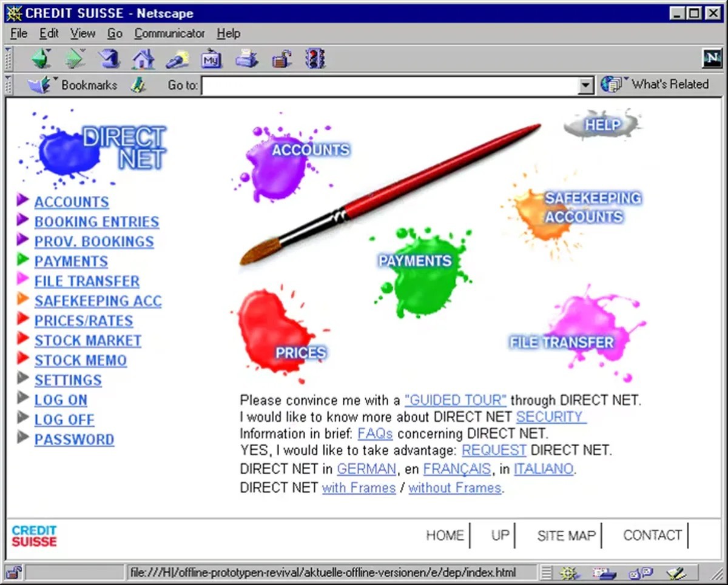728x585 pixels.
Task: Open the File menu
Action: pyautogui.click(x=19, y=33)
